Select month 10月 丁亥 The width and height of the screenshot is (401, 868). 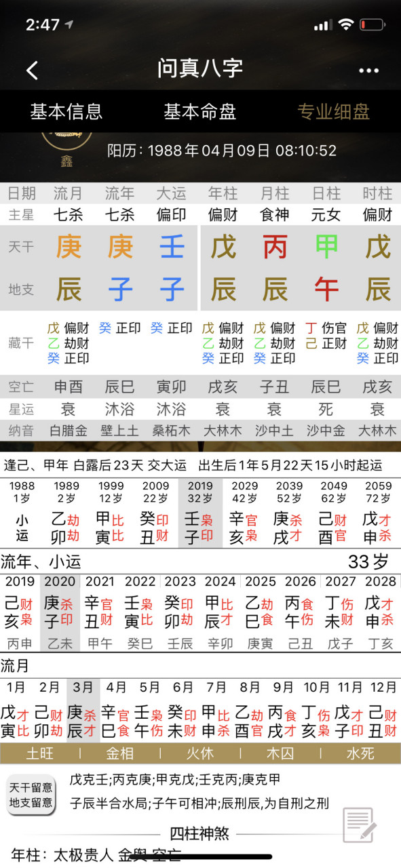[317, 710]
